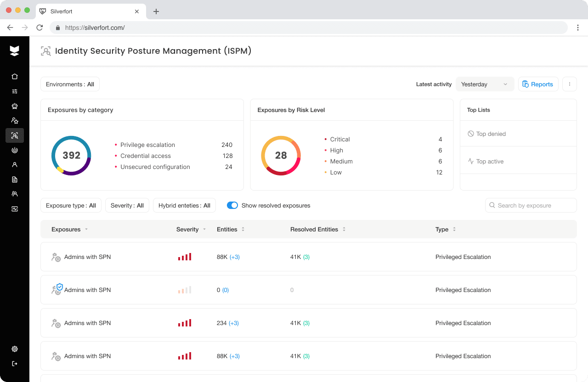Open the activity monitor sidebar icon
588x382 pixels.
pos(15,209)
